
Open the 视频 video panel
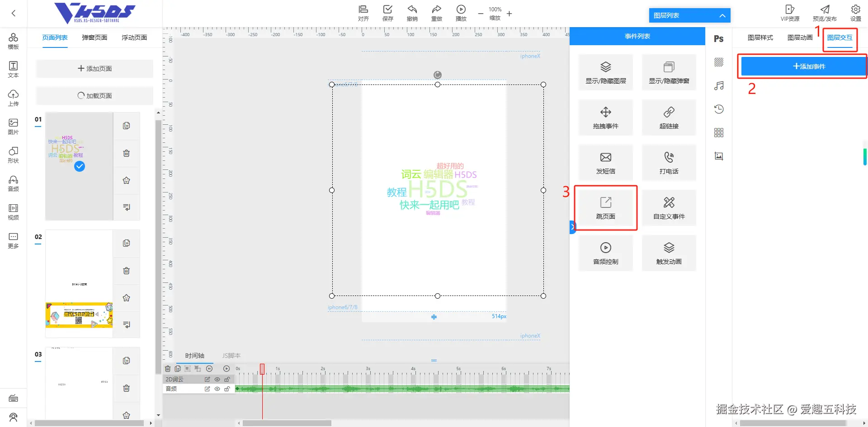tap(13, 212)
